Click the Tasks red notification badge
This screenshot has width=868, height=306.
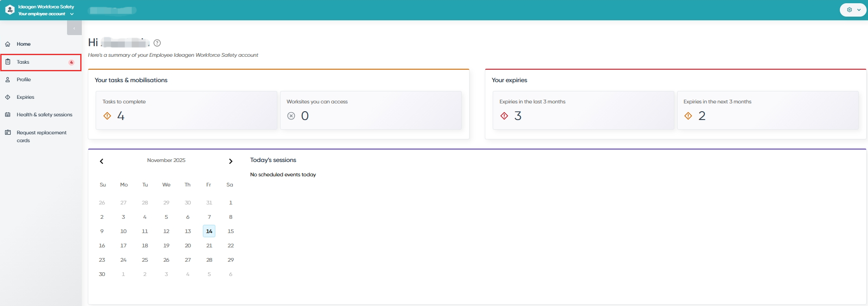[x=71, y=62]
